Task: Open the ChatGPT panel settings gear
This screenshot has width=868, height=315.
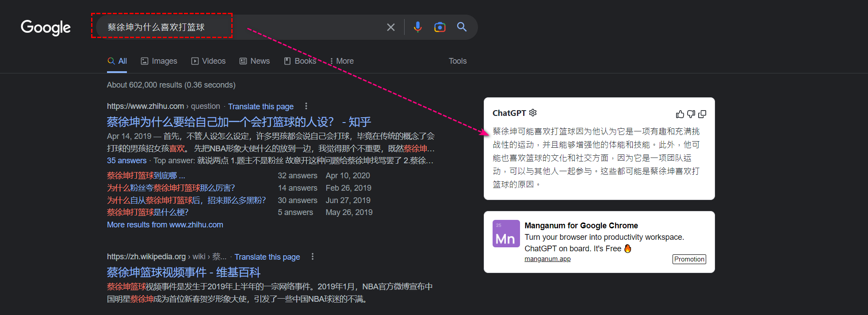Action: coord(533,113)
